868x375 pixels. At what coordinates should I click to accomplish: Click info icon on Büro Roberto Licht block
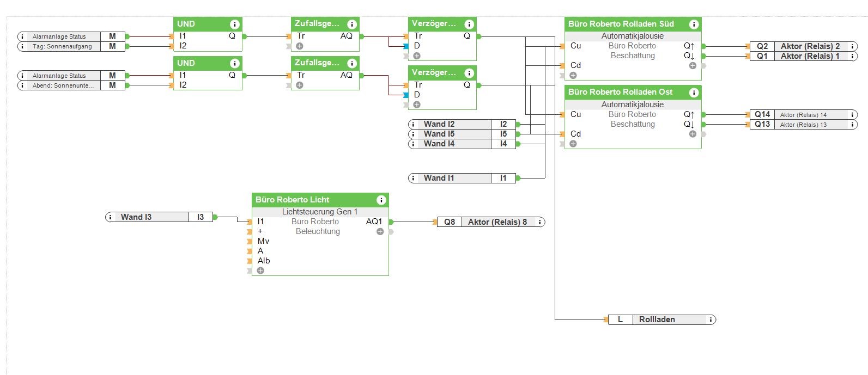pos(381,200)
